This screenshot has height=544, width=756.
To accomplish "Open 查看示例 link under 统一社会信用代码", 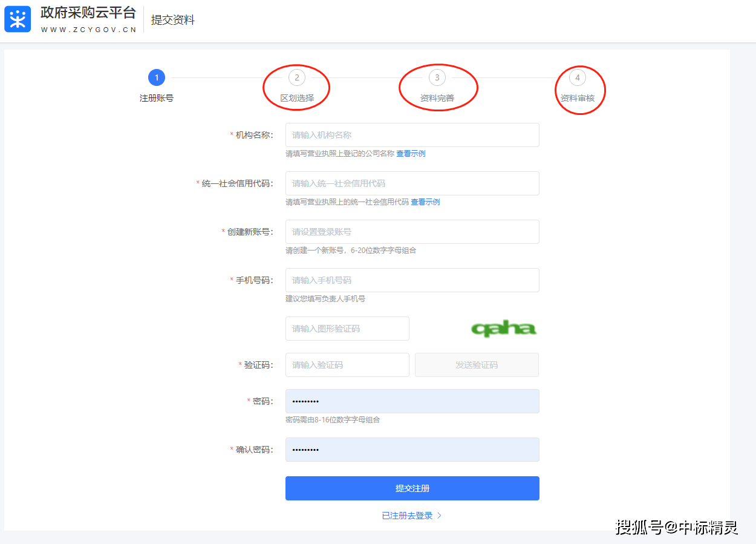I will [425, 202].
